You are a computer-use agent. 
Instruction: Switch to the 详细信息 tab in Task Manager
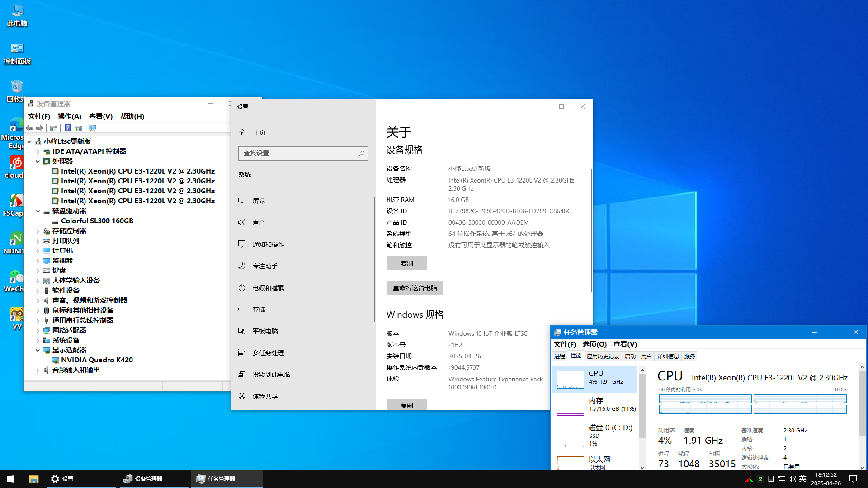[668, 357]
